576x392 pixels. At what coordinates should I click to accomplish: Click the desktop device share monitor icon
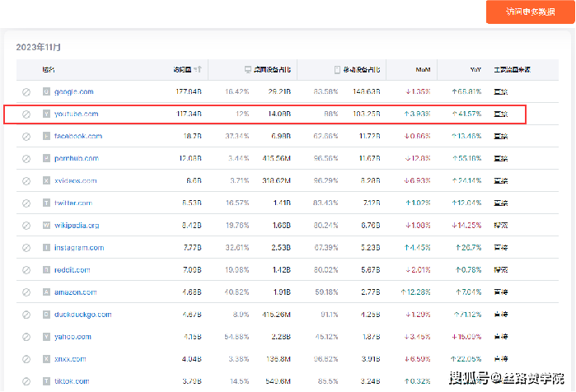(248, 69)
